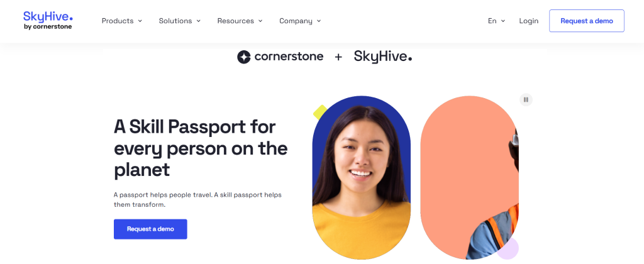The height and width of the screenshot is (264, 644).
Task: Click the cornerstone star logo icon
Action: [x=243, y=57]
